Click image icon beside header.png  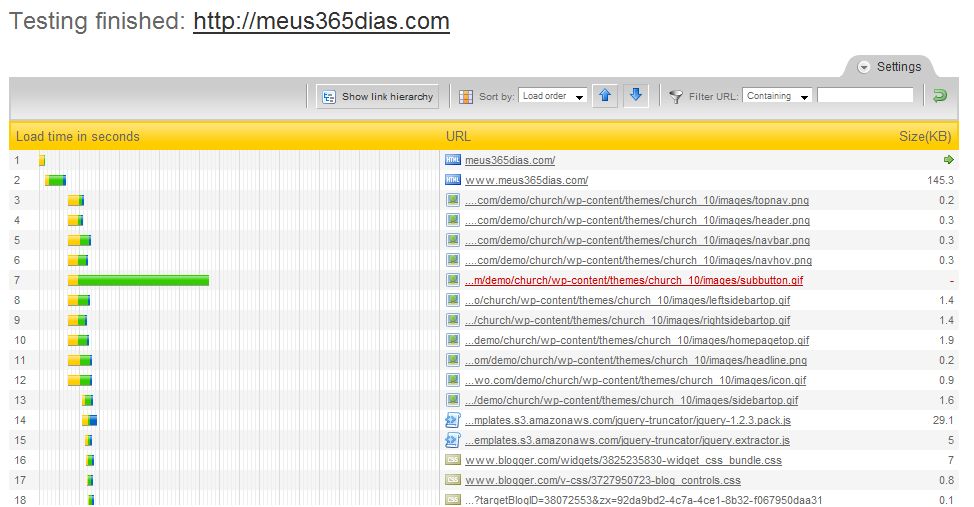click(453, 220)
